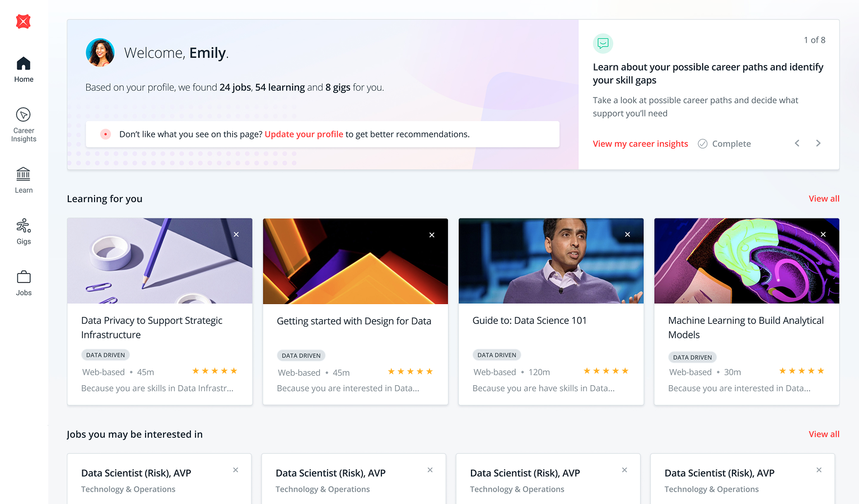The image size is (859, 504).
Task: Click the red app logo at the top left
Action: click(23, 21)
